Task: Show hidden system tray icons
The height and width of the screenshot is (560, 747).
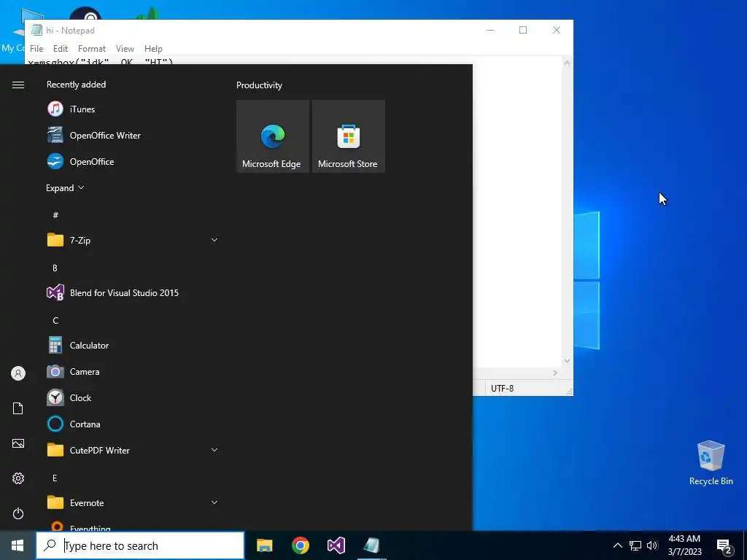Action: pos(617,545)
